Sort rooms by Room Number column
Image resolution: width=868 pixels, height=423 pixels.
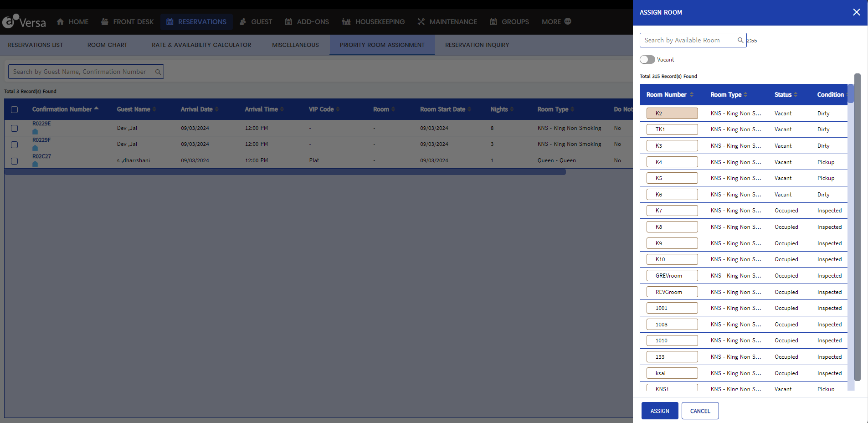(668, 94)
